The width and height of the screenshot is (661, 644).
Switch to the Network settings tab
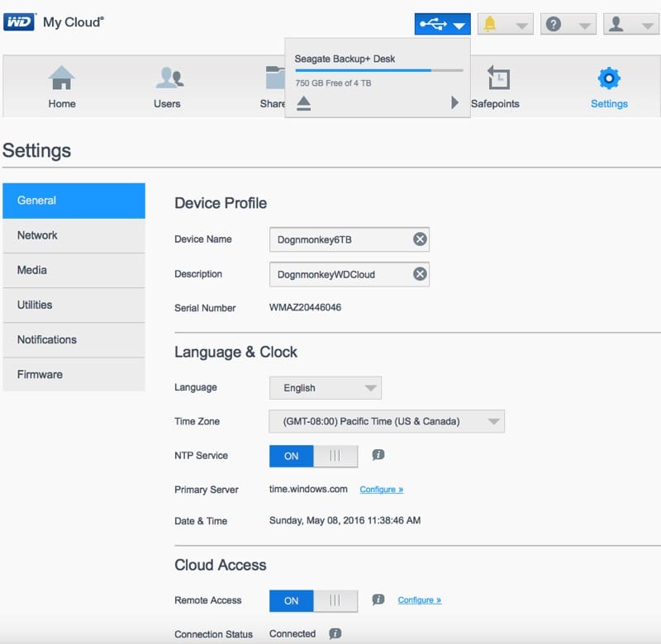point(74,235)
